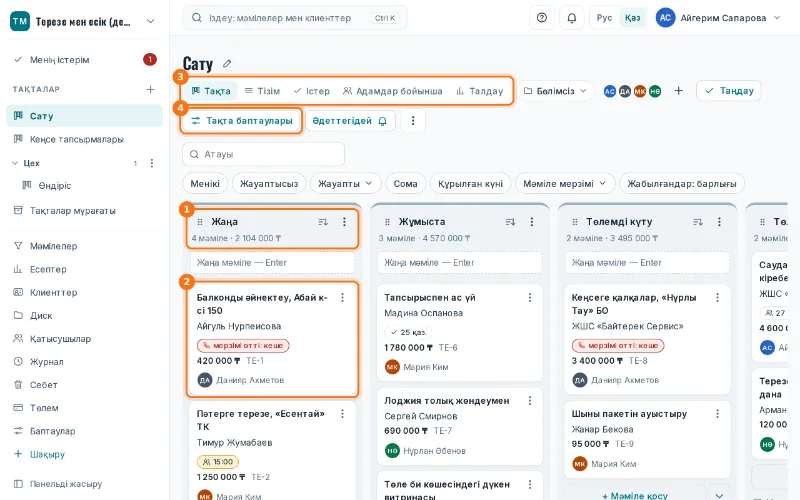Viewport: 800px width, 500px height.
Task: Switch to Тізім view tab
Action: tap(262, 91)
